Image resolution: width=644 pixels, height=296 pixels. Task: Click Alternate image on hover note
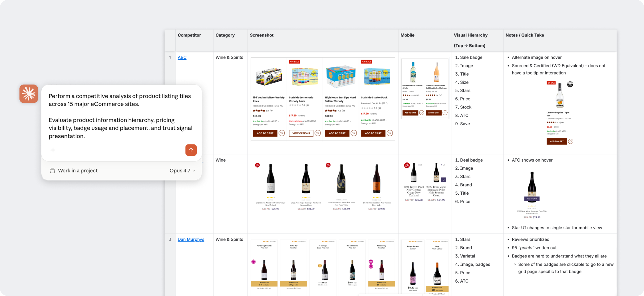point(537,57)
